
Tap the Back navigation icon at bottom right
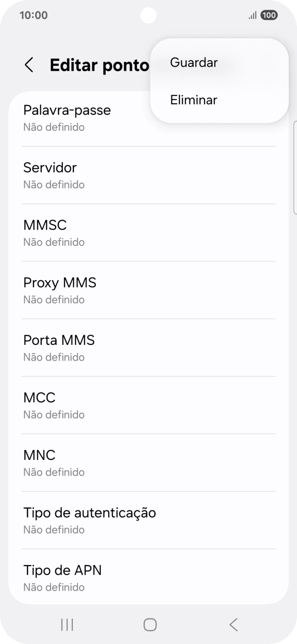pyautogui.click(x=233, y=625)
